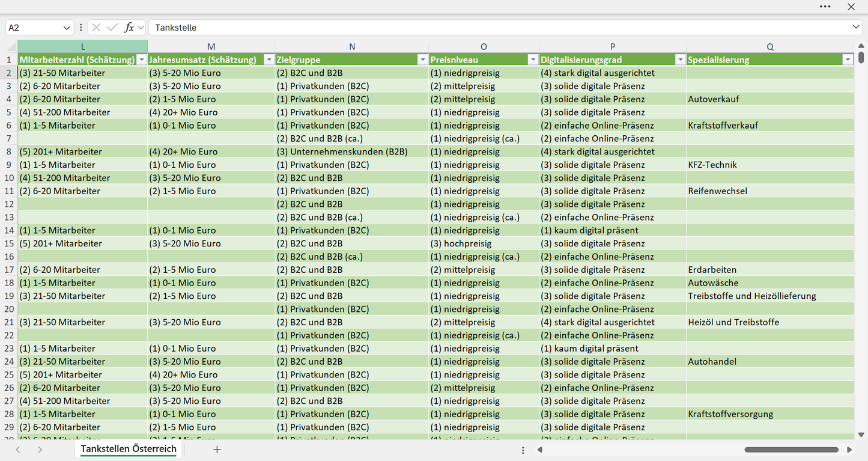Click (1) kaum digital präsent in row 14
This screenshot has height=461, width=868.
tap(613, 230)
